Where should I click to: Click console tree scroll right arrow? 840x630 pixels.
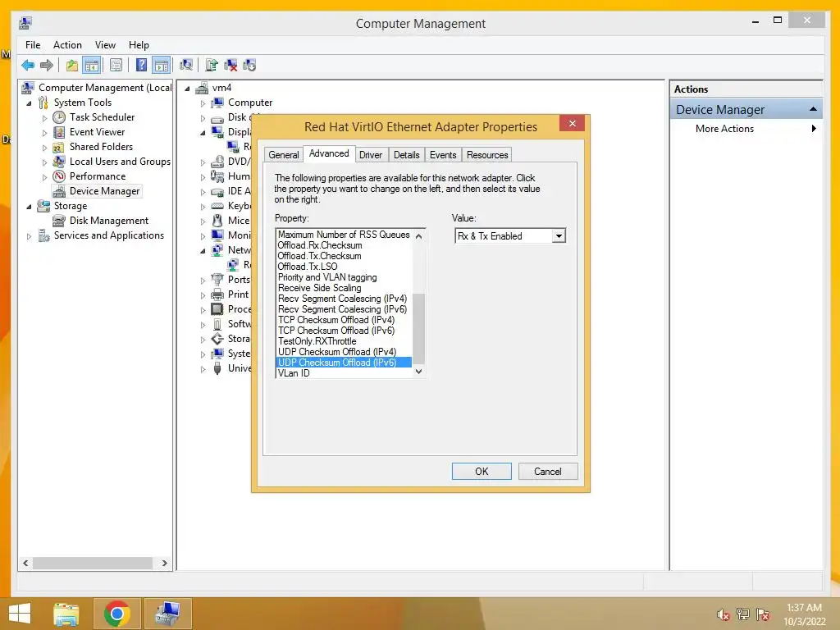pyautogui.click(x=164, y=563)
